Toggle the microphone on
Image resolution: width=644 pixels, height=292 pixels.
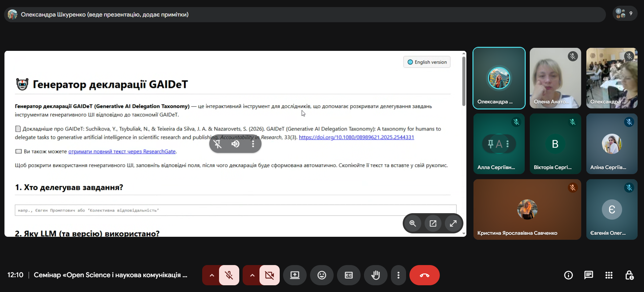[x=229, y=275]
